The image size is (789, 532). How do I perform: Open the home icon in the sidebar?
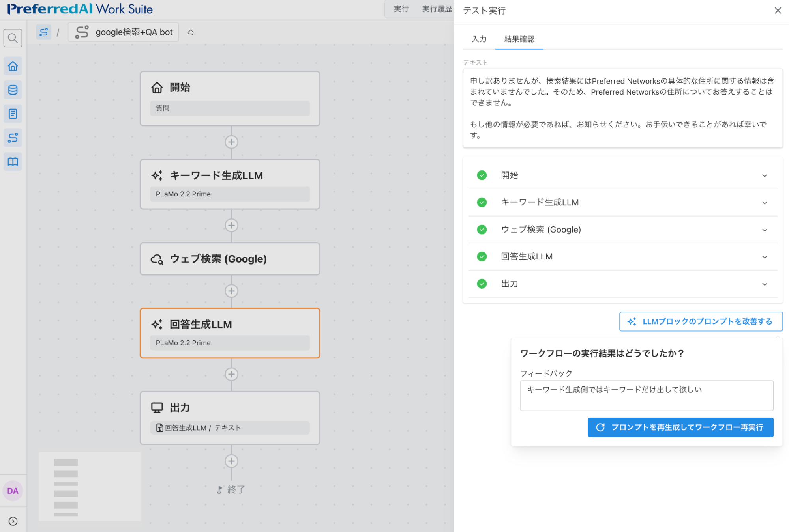pyautogui.click(x=13, y=66)
